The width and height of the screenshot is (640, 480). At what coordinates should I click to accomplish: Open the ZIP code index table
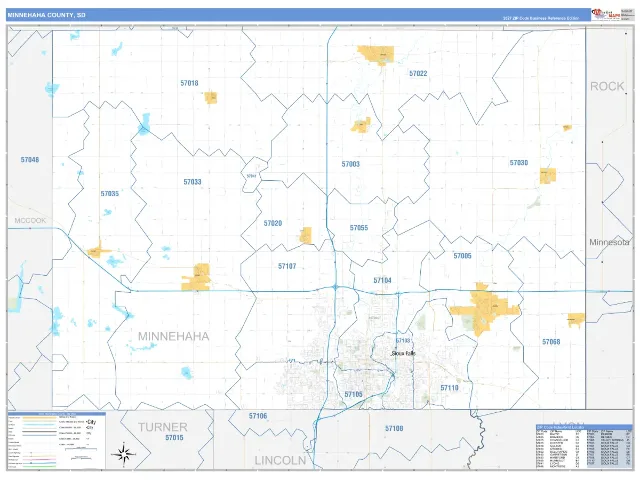(x=584, y=447)
